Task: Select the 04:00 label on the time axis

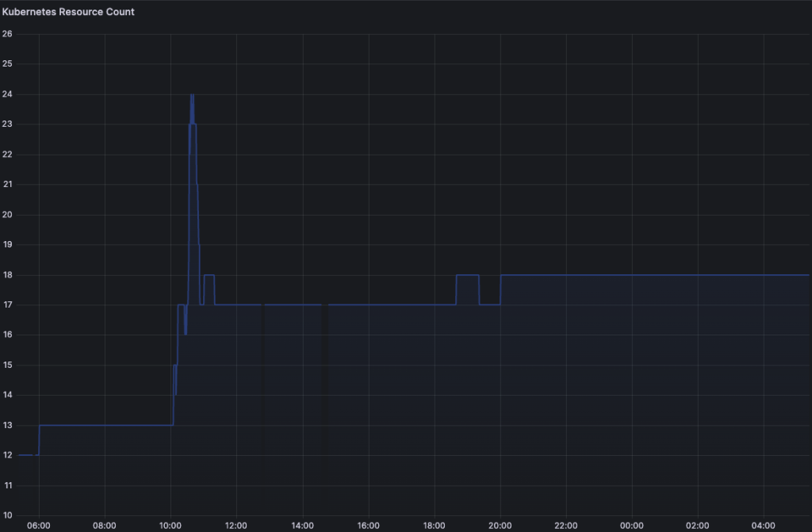Action: [763, 525]
